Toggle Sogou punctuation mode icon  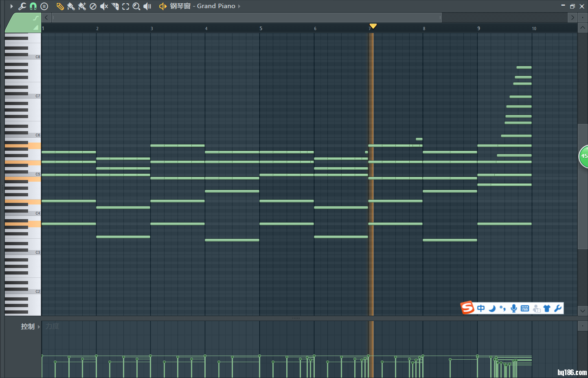(x=503, y=308)
